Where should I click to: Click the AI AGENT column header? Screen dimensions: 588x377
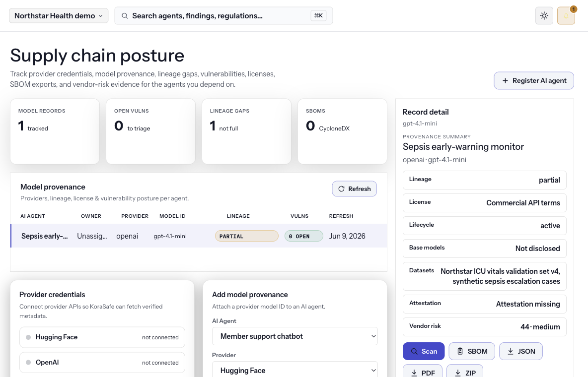pos(33,216)
